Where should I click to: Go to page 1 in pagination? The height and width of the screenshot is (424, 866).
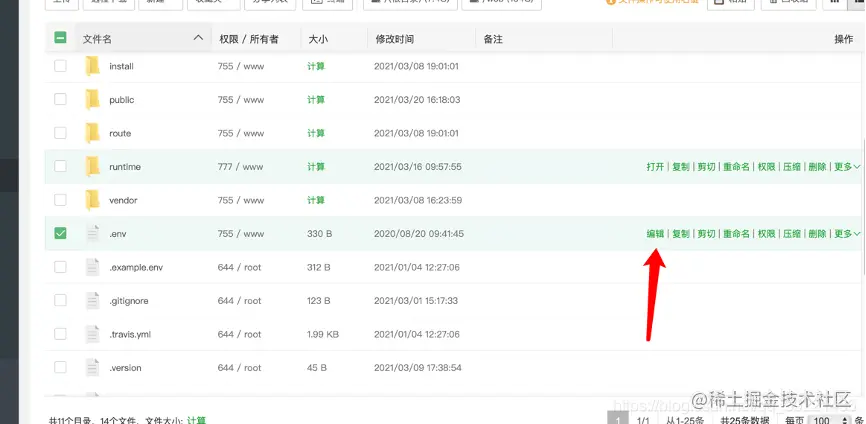[x=617, y=418]
